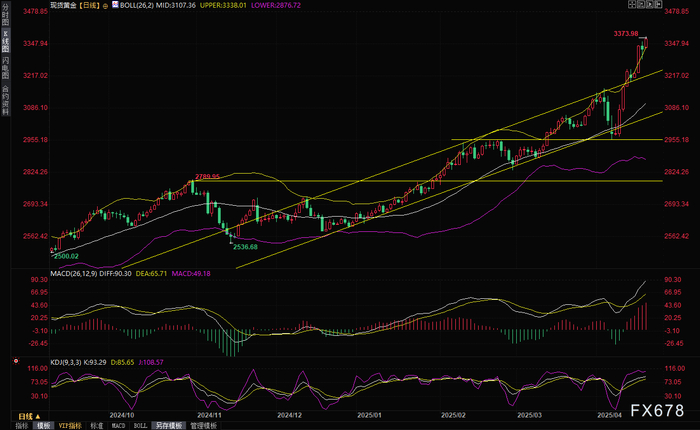Screen dimensions: 700x430
Task: Switch to the 分时图 vertical tab
Action: [5, 15]
